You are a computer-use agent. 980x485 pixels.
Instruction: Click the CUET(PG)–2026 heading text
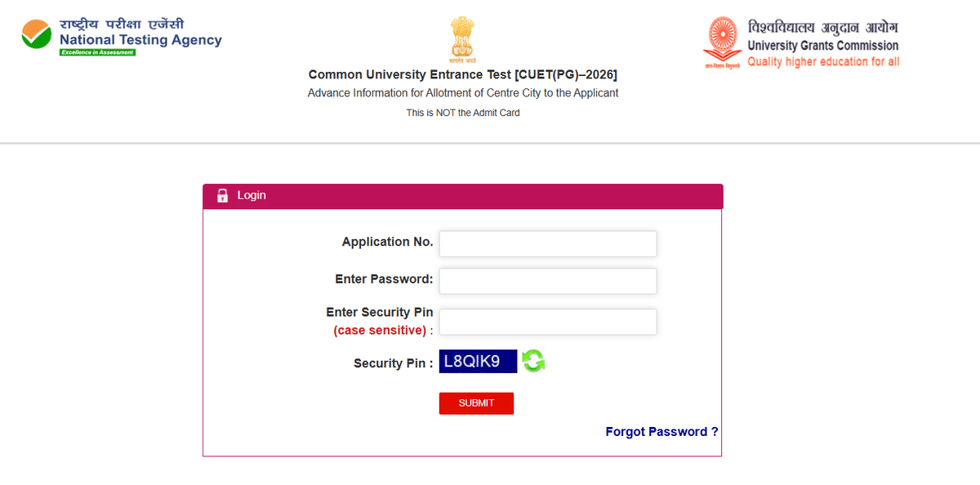[462, 74]
